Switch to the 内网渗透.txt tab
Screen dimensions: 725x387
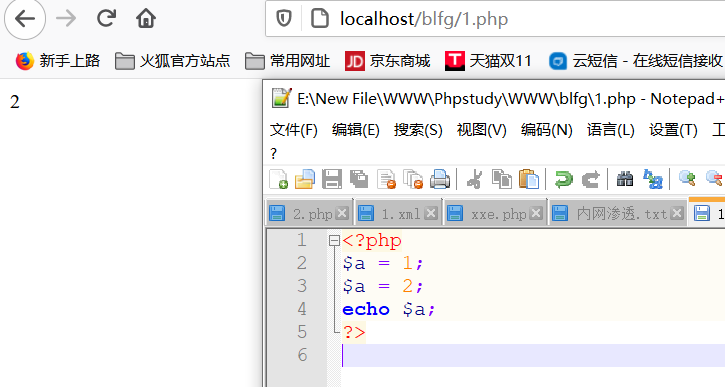pyautogui.click(x=617, y=214)
